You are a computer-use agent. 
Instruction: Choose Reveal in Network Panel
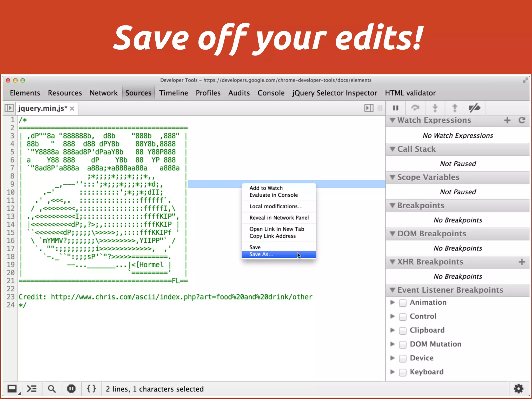coord(279,218)
